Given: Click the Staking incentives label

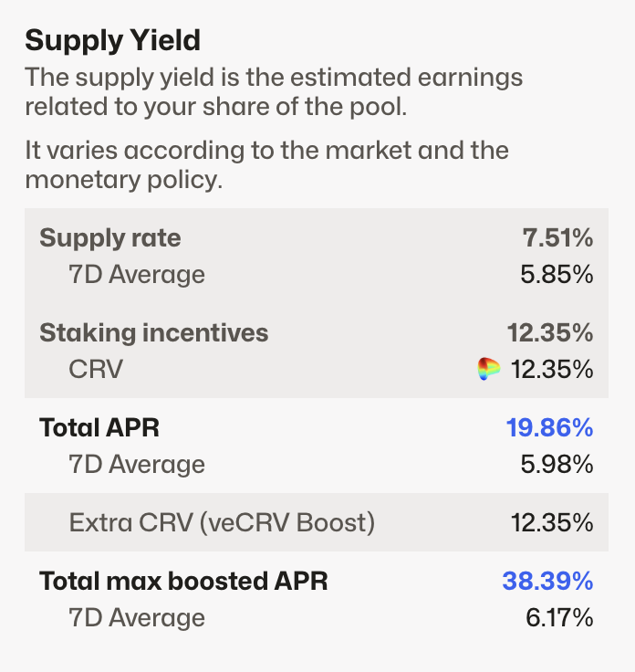Looking at the screenshot, I should click(x=153, y=332).
